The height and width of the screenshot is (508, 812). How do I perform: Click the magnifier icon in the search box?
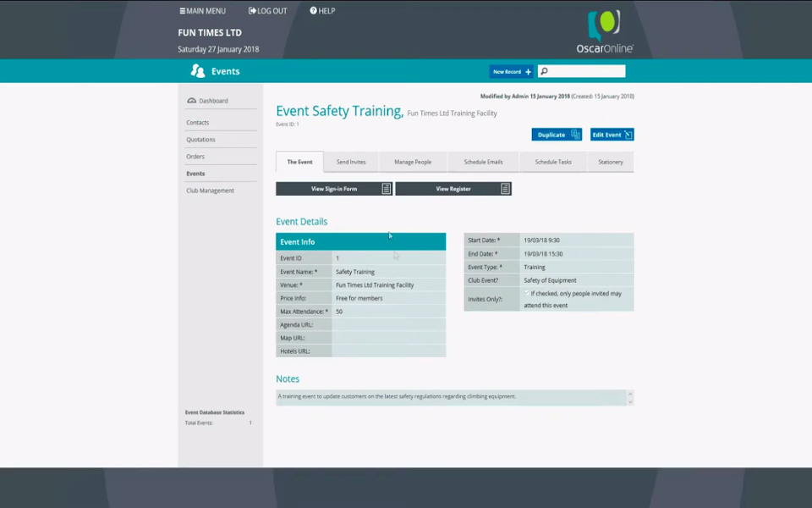544,71
